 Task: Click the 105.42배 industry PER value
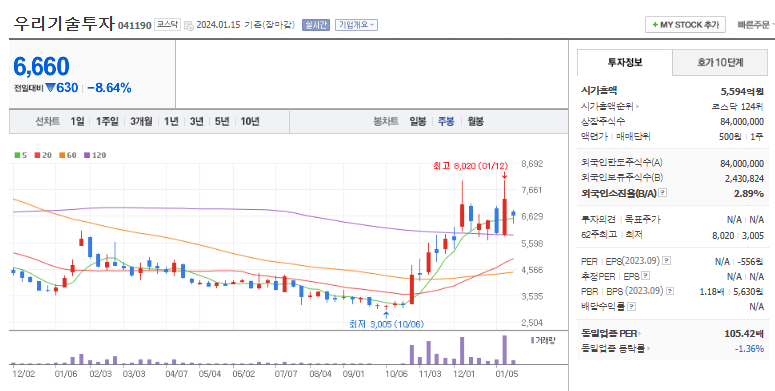pyautogui.click(x=744, y=333)
